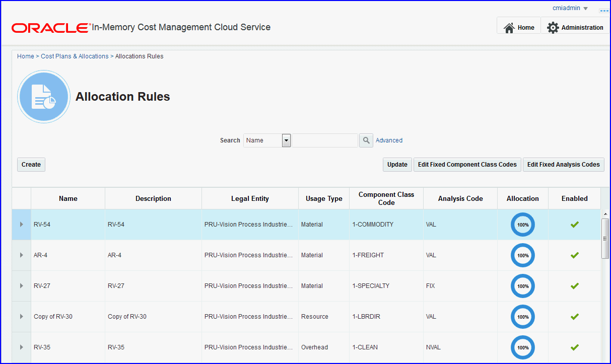The height and width of the screenshot is (364, 611).
Task: Expand the Copy of RV-30 row
Action: (x=21, y=317)
